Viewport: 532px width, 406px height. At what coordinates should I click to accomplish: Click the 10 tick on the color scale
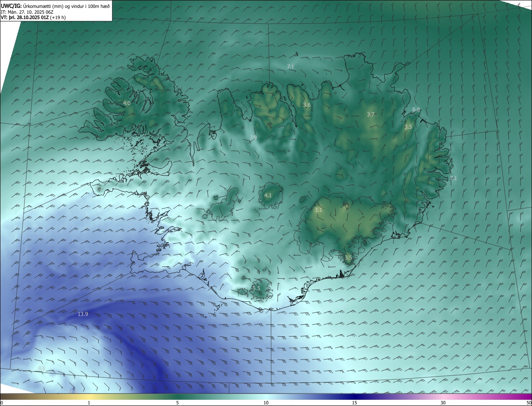click(x=266, y=403)
